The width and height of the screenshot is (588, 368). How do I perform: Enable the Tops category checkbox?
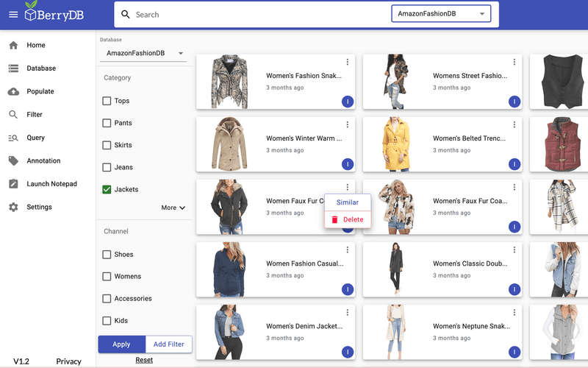107,101
